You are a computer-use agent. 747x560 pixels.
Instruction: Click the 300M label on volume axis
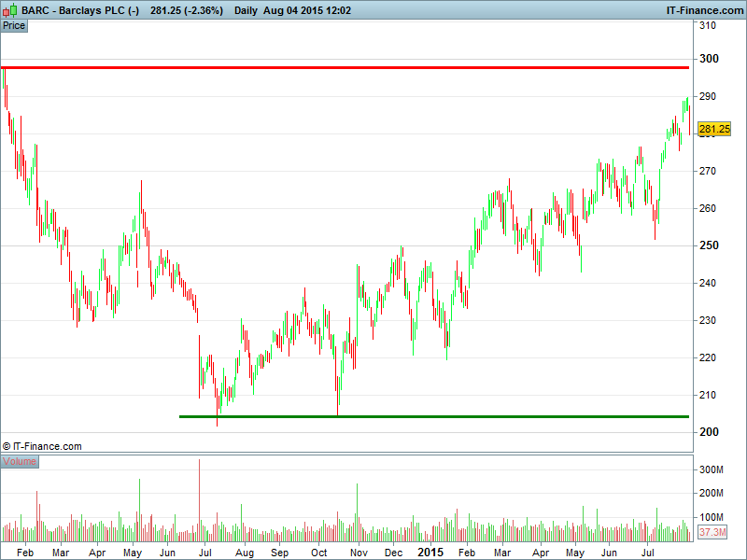pyautogui.click(x=712, y=469)
